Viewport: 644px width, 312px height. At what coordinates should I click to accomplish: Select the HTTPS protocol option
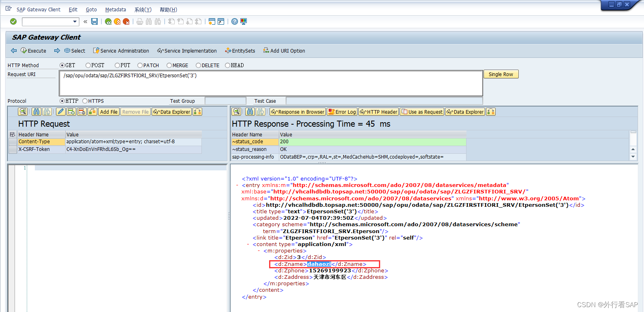[85, 101]
